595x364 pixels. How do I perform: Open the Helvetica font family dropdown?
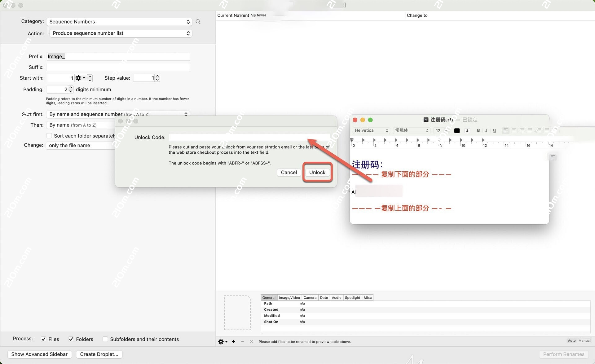coord(371,130)
